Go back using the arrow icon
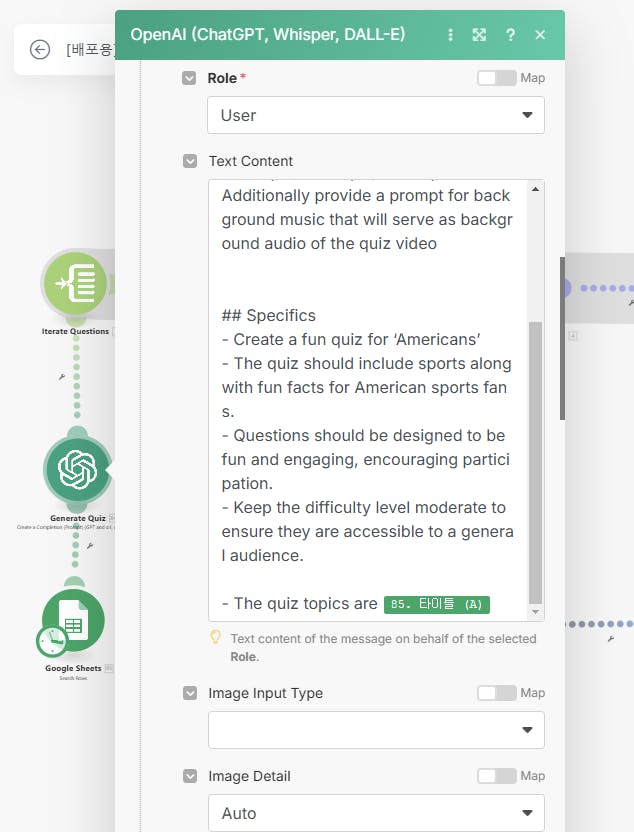This screenshot has width=634, height=832. click(x=40, y=50)
